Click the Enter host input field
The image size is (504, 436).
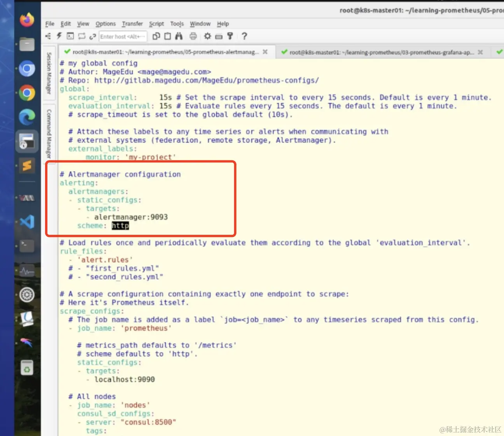[x=123, y=37]
